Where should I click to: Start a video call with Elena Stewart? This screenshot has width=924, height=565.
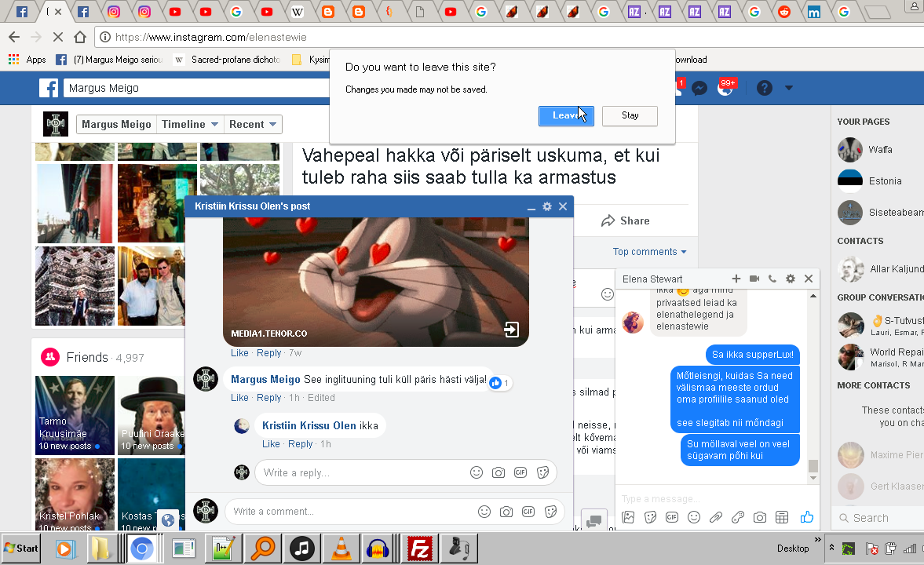[754, 279]
